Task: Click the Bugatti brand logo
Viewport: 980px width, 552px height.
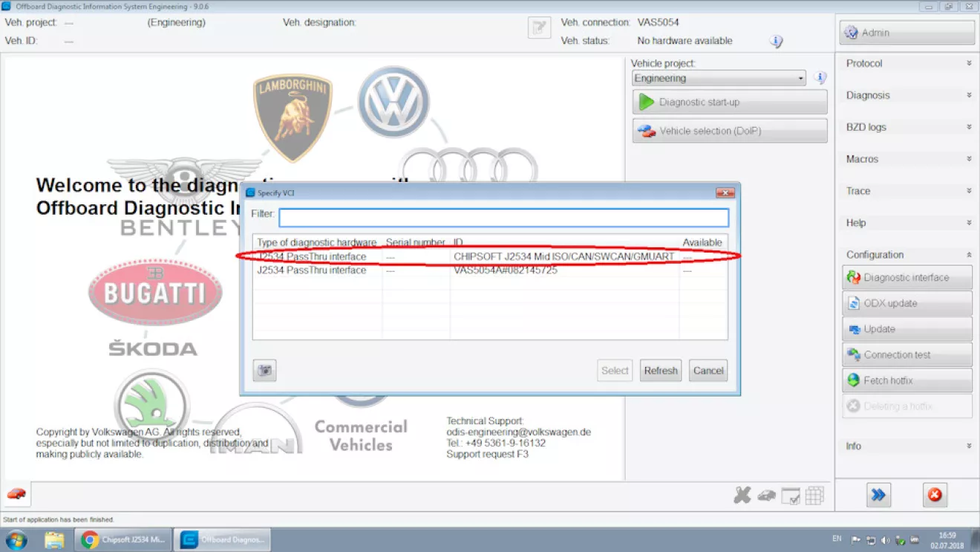Action: (154, 291)
